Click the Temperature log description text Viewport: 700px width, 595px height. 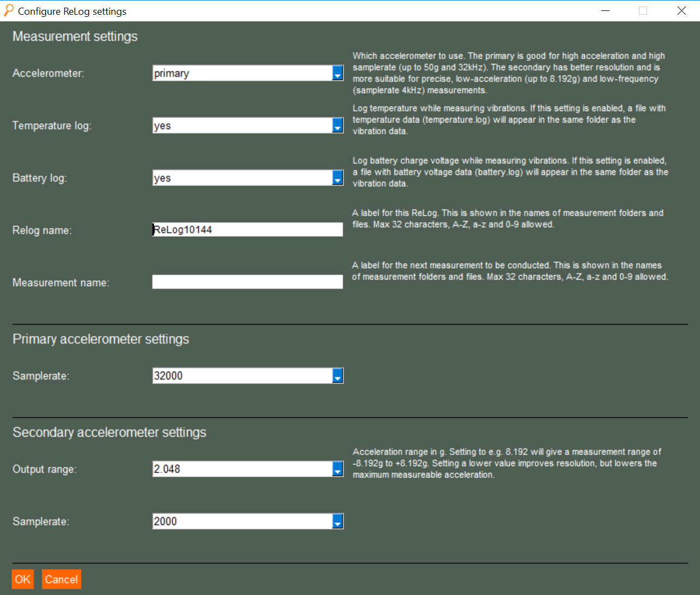(x=509, y=119)
